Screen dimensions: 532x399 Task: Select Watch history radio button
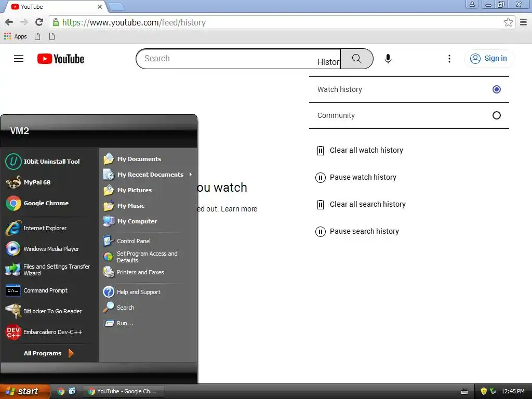496,89
